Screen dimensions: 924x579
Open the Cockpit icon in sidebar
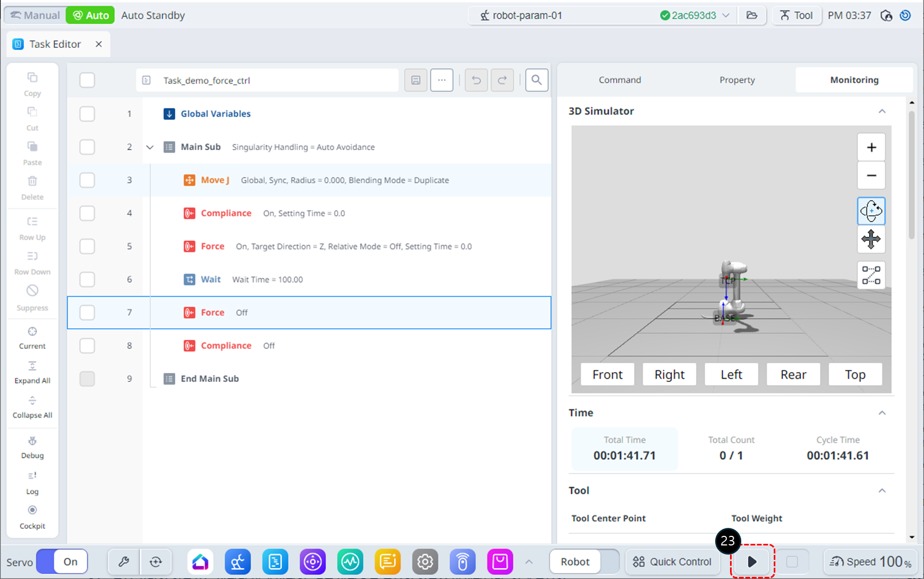point(33,516)
